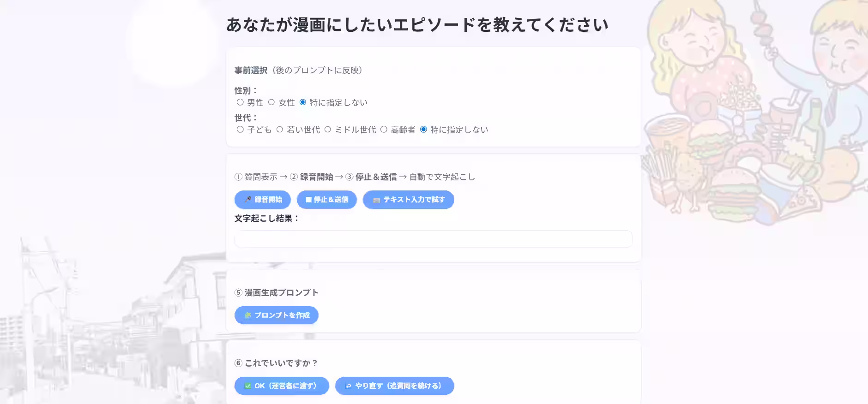The width and height of the screenshot is (868, 404).
Task: Select the 若い世代 radio option
Action: (x=279, y=130)
